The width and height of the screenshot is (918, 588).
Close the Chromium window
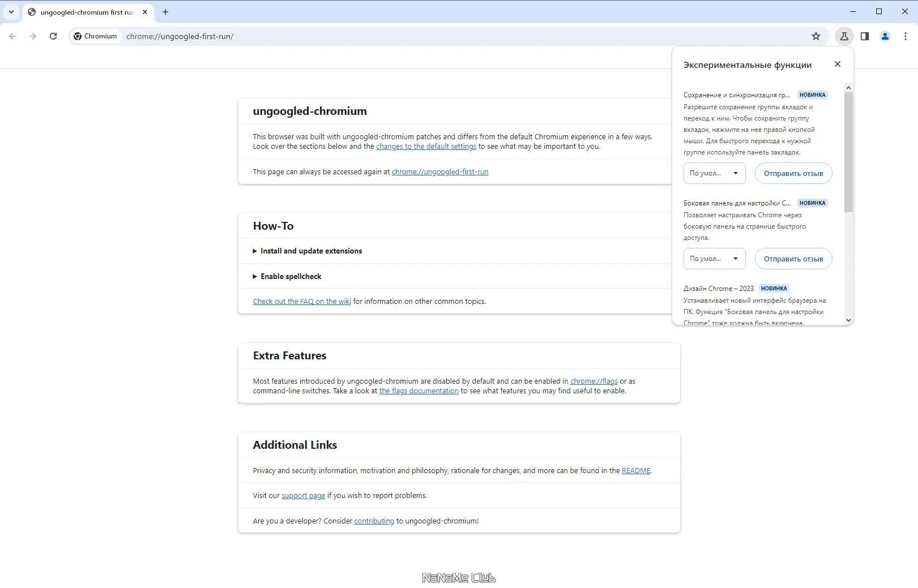click(905, 11)
